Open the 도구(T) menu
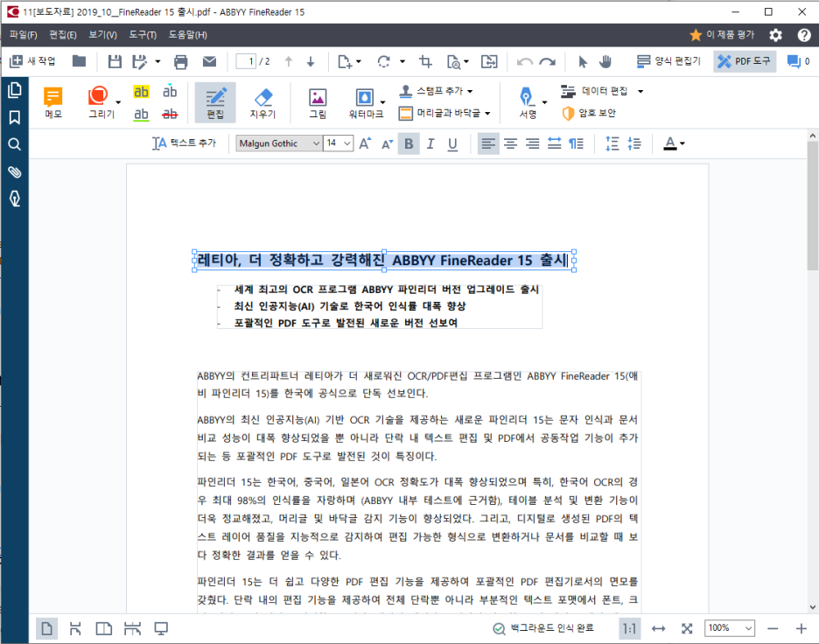 coord(143,34)
